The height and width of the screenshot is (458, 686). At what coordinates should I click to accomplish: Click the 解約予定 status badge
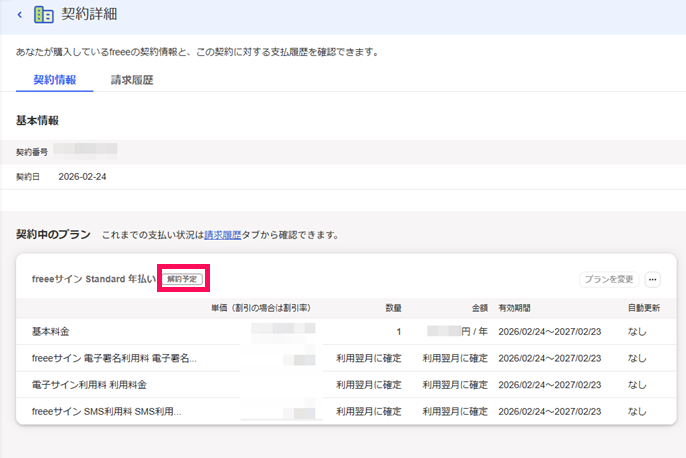(x=182, y=279)
